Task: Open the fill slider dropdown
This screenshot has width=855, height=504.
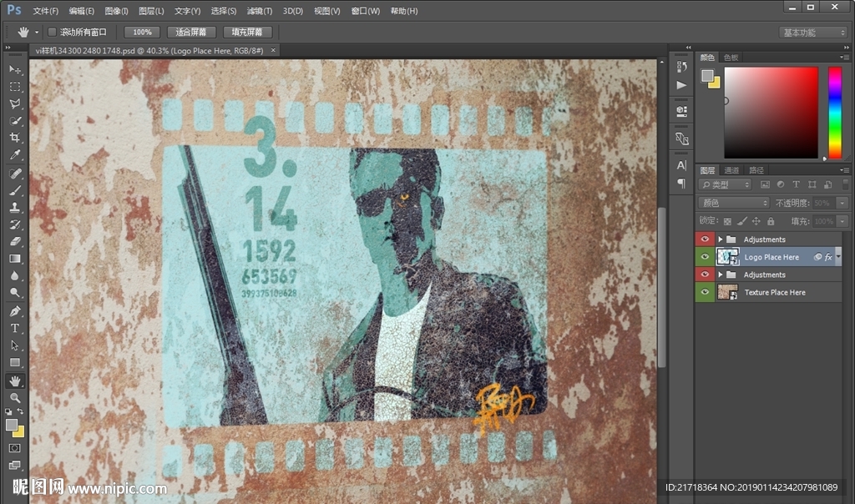Action: coord(842,221)
